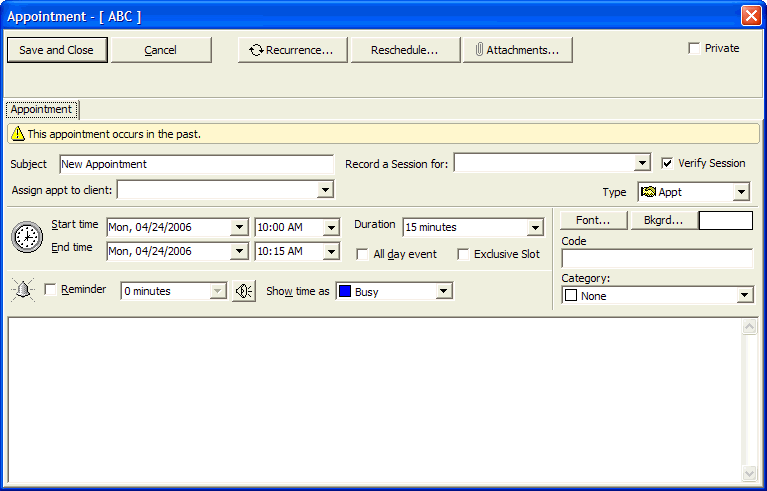
Task: Click inside the large notes text area
Action: pyautogui.click(x=374, y=400)
